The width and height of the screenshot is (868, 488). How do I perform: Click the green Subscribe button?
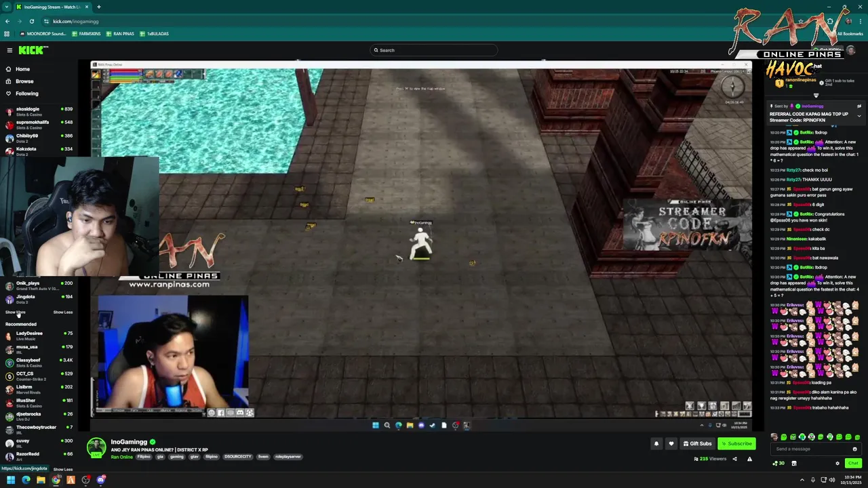pyautogui.click(x=736, y=444)
